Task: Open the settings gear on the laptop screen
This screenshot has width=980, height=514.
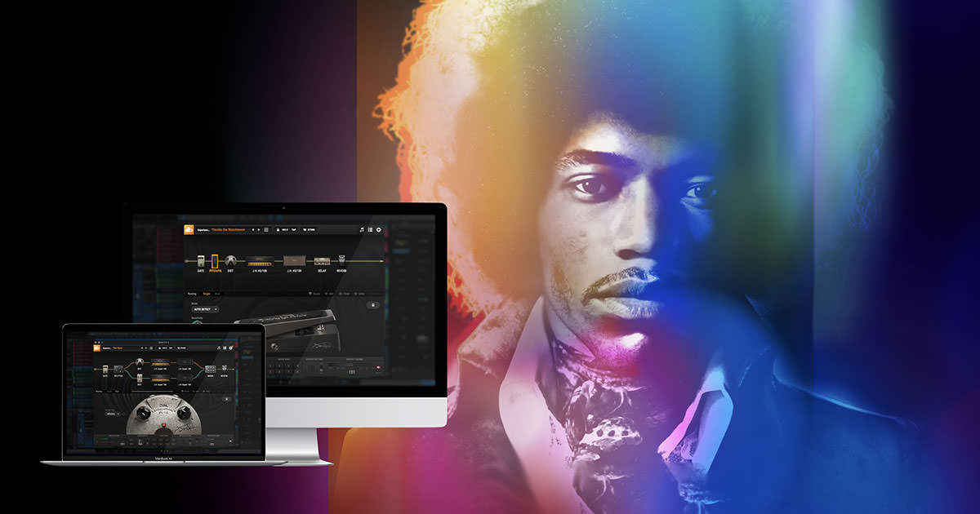Action: pyautogui.click(x=230, y=348)
